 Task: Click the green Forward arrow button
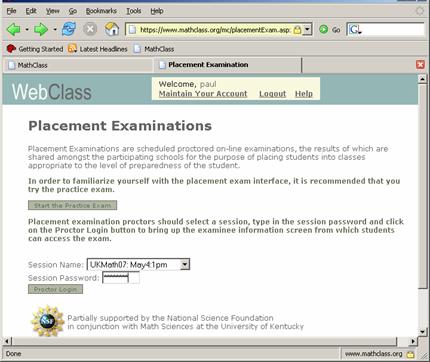(41, 30)
